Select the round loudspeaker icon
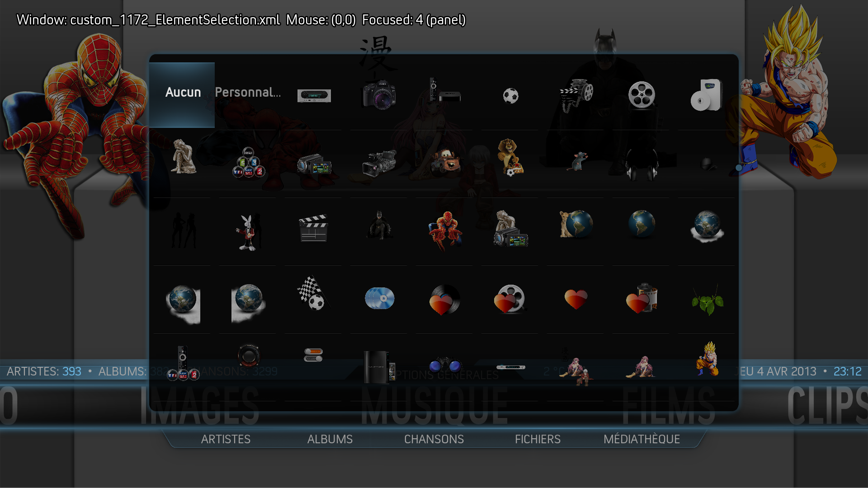Viewport: 868px width, 488px height. (248, 356)
